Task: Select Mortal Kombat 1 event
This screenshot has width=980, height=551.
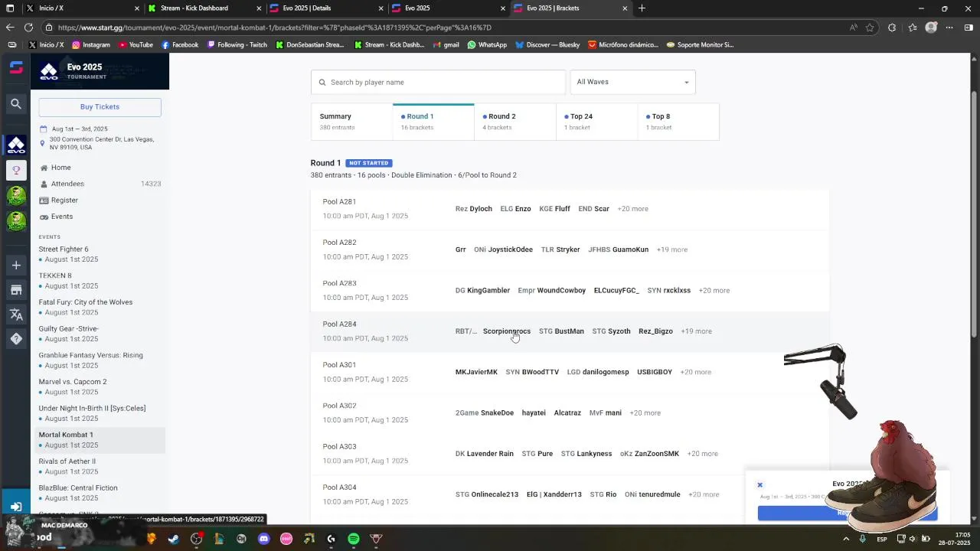Action: click(x=100, y=440)
